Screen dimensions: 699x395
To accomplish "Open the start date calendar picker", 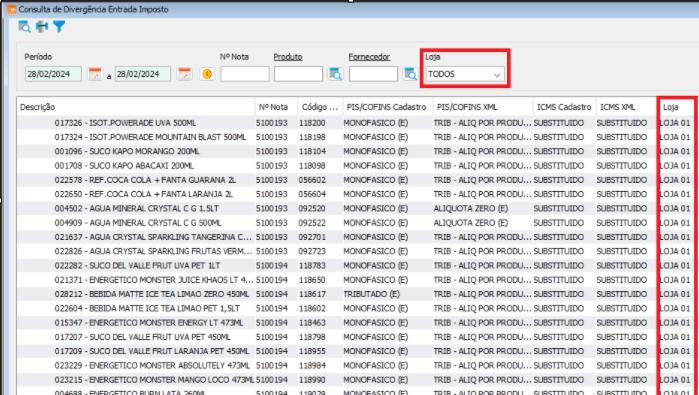I will coord(95,74).
